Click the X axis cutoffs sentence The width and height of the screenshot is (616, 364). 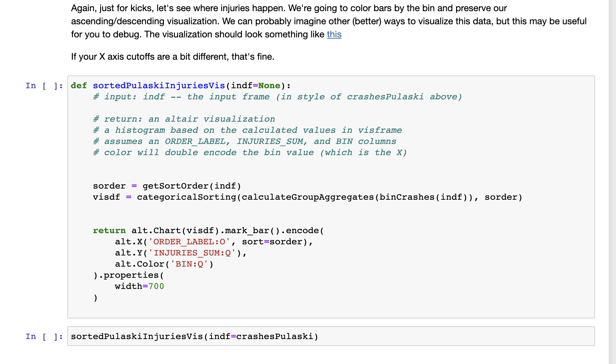[x=172, y=56]
